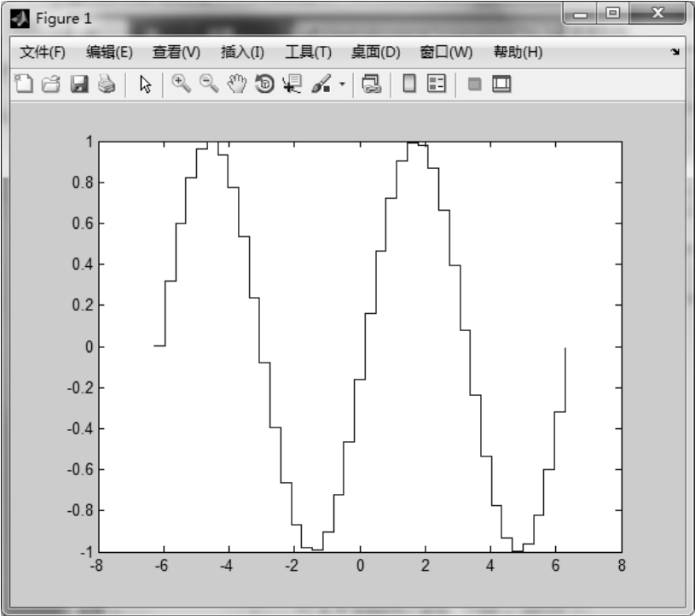Click the Hide Plot Tools icon
Image resolution: width=695 pixels, height=616 pixels.
click(474, 84)
